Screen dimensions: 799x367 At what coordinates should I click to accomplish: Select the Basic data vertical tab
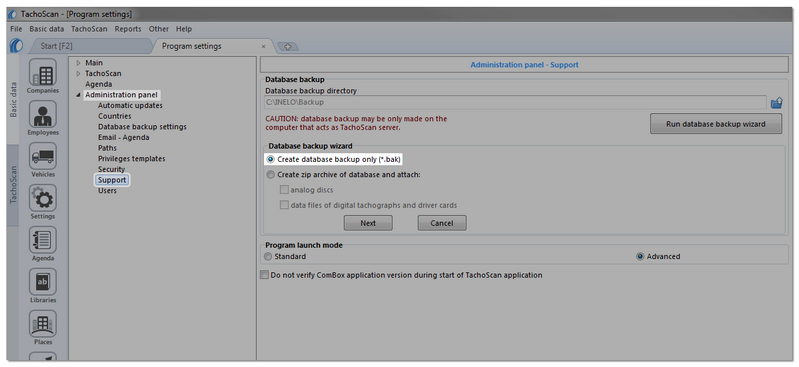tap(13, 99)
